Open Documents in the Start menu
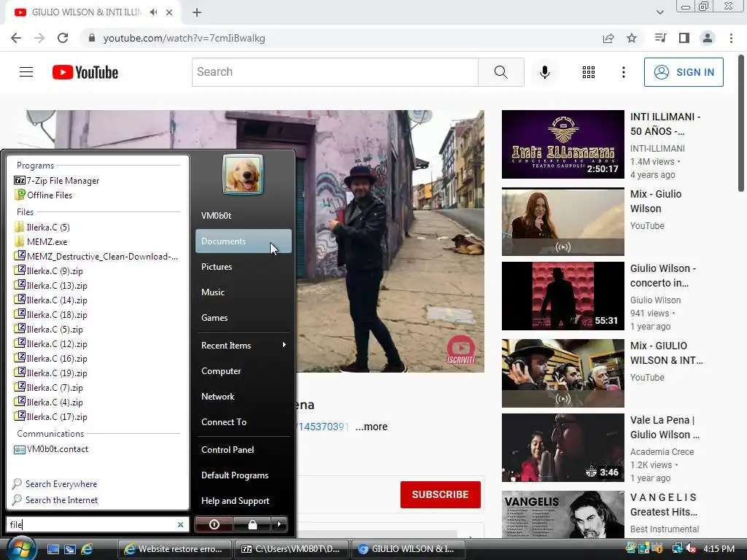This screenshot has width=747, height=560. (x=244, y=241)
